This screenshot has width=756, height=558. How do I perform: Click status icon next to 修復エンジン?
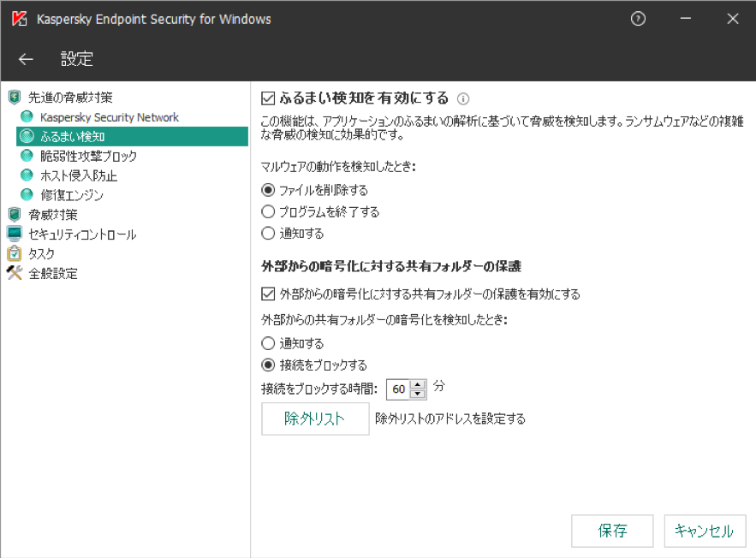pyautogui.click(x=27, y=194)
